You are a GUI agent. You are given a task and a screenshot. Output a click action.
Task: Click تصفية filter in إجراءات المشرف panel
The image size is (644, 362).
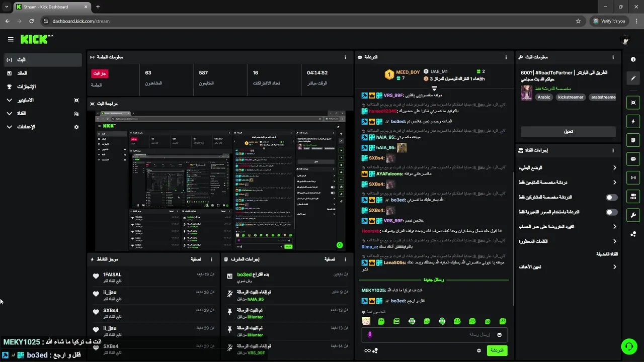(330, 259)
